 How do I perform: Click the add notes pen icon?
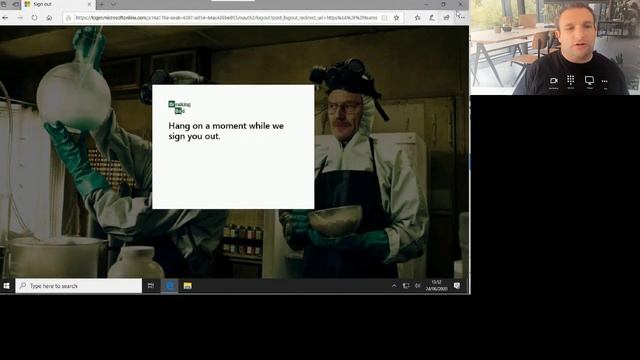tap(432, 18)
